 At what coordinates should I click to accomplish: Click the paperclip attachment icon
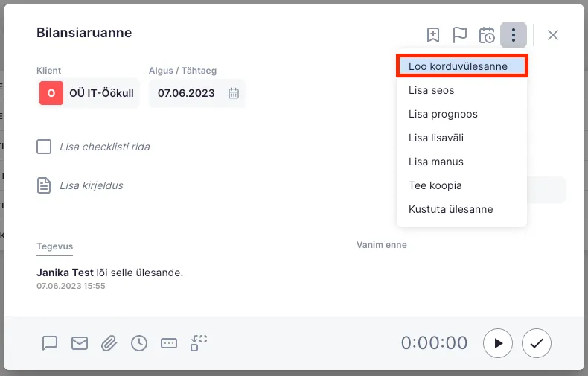(x=109, y=343)
